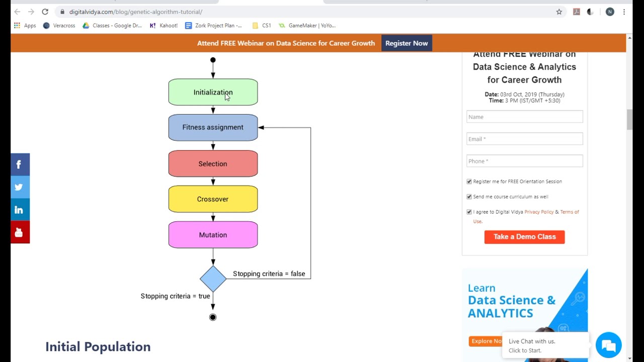Open Zork Project Plan bookmark
The image size is (644, 362).
point(213,25)
